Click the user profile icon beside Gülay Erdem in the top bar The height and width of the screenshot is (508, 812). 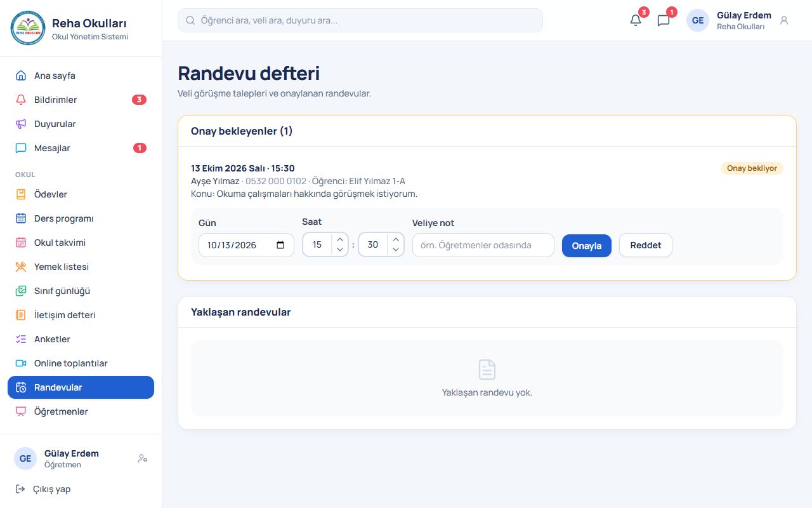coord(784,20)
